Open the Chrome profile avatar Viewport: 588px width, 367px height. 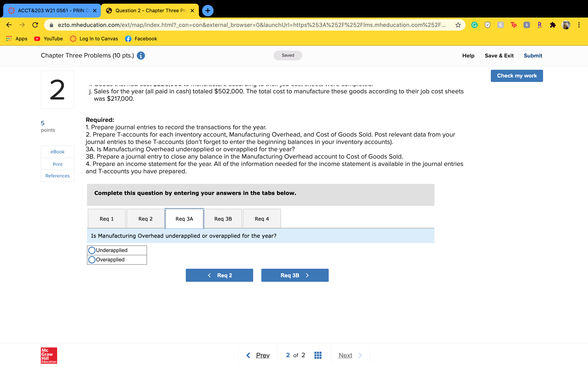[x=566, y=25]
